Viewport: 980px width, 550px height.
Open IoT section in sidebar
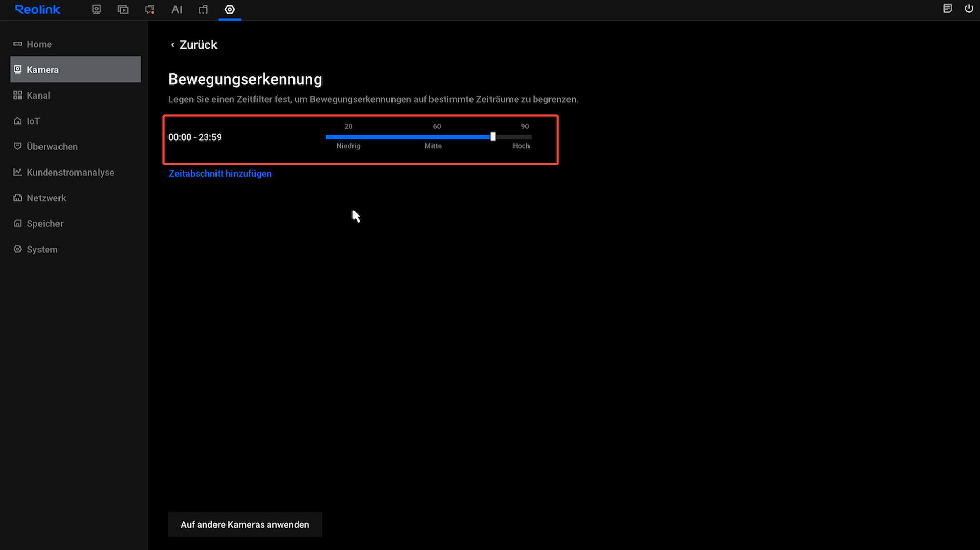click(x=75, y=121)
